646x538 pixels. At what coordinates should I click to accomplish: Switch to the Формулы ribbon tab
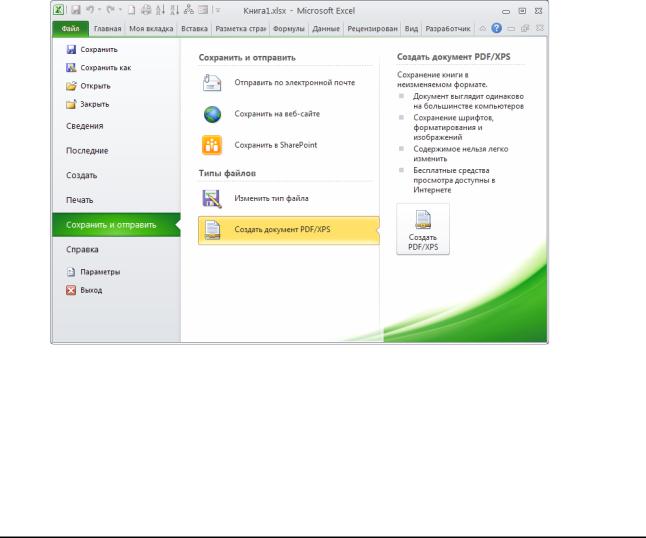[289, 29]
